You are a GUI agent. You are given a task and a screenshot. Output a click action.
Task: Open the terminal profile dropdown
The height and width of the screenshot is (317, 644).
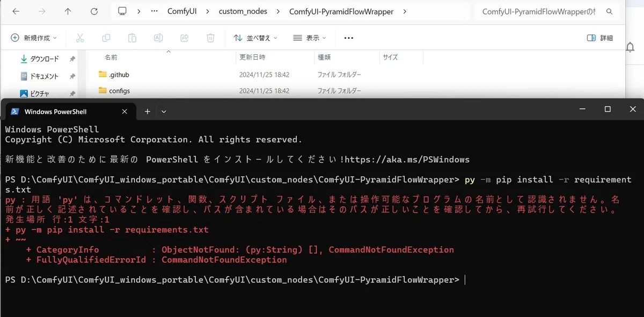[164, 111]
